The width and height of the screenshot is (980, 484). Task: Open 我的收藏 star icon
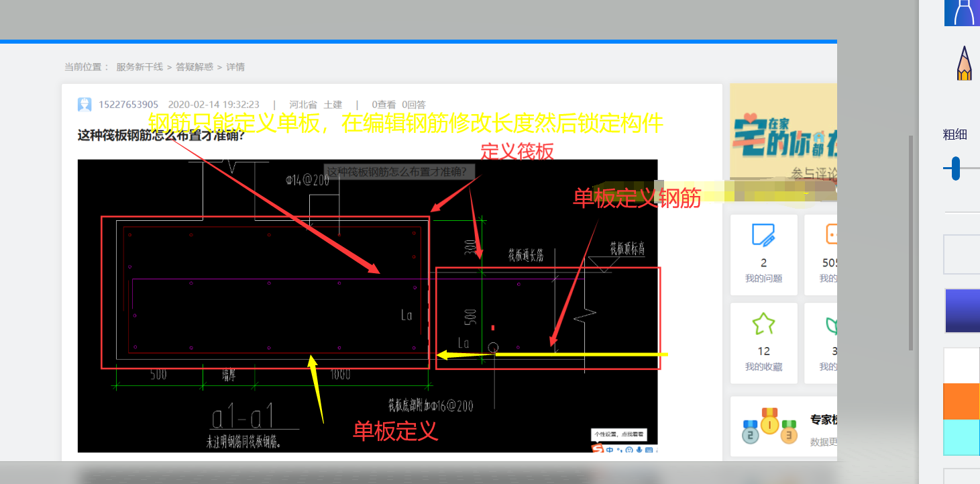tap(763, 324)
